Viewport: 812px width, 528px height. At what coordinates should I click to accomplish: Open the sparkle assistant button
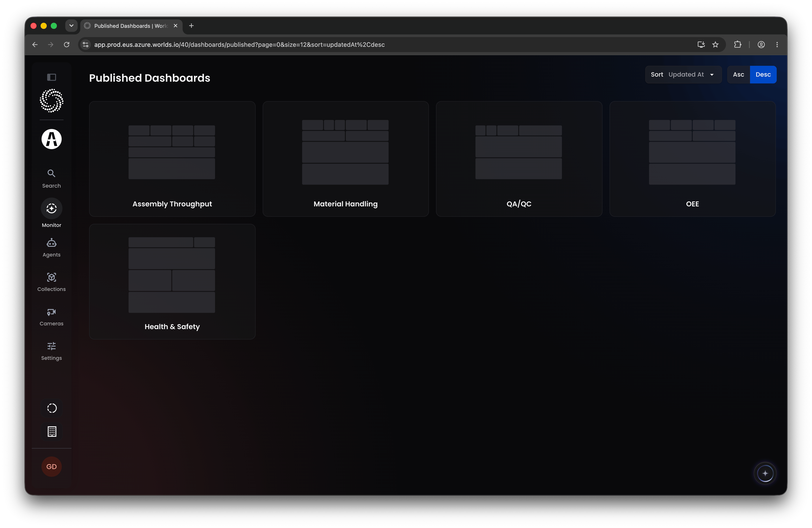(x=765, y=473)
